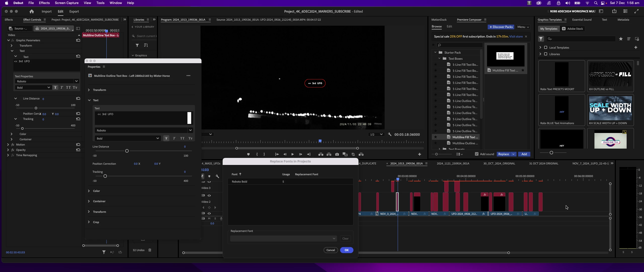Click the Export Frame camera icon
Image resolution: width=644 pixels, height=272 pixels.
click(337, 154)
